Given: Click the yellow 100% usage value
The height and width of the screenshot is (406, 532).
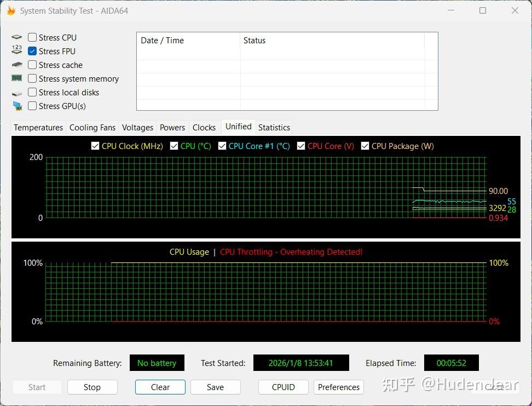Looking at the screenshot, I should tap(499, 262).
